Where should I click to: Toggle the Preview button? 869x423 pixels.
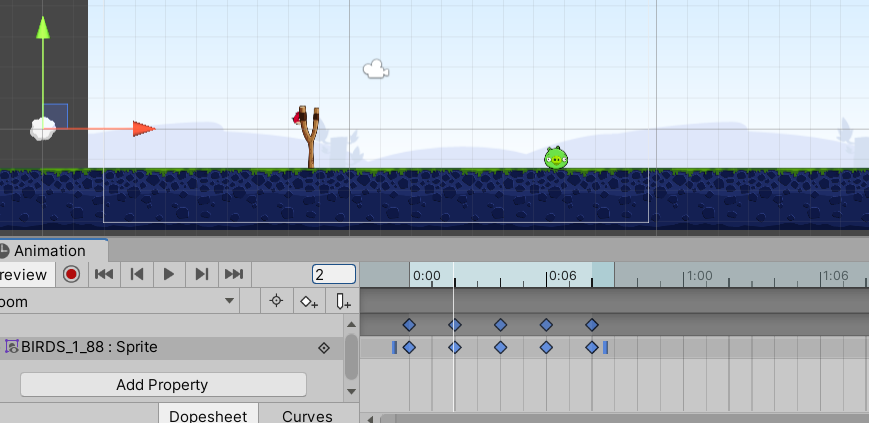click(x=27, y=274)
